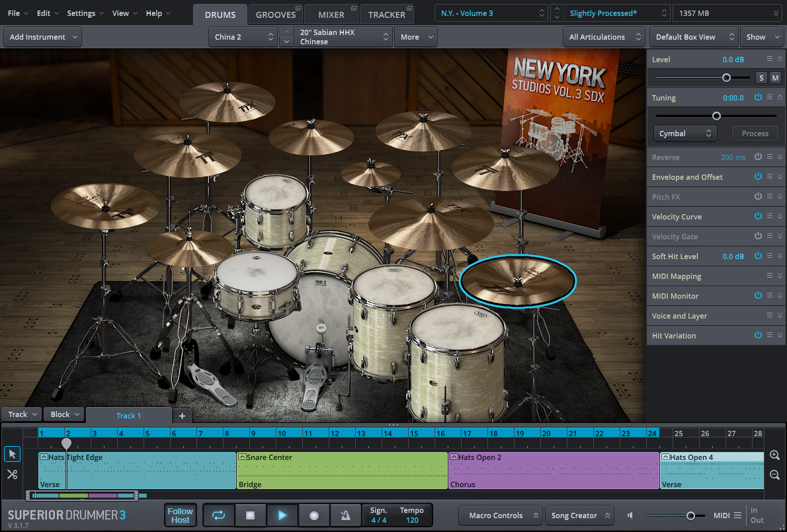Open Voice and Layer menu icon

pos(769,315)
